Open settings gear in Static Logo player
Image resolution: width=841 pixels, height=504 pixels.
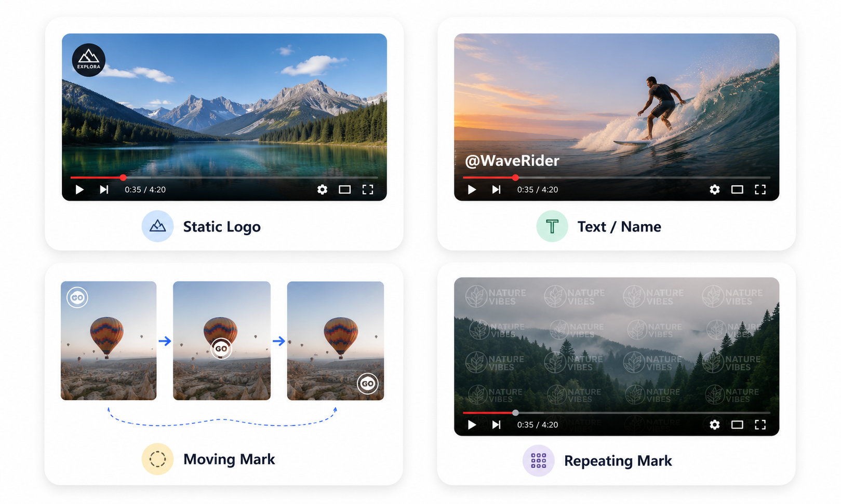coord(322,189)
